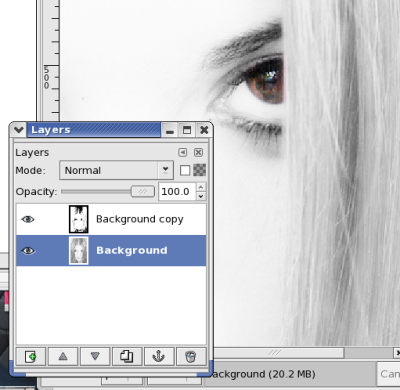Screen dimensions: 400x390
Task: Open the Layers tab configuration menu arrow
Action: tap(183, 152)
